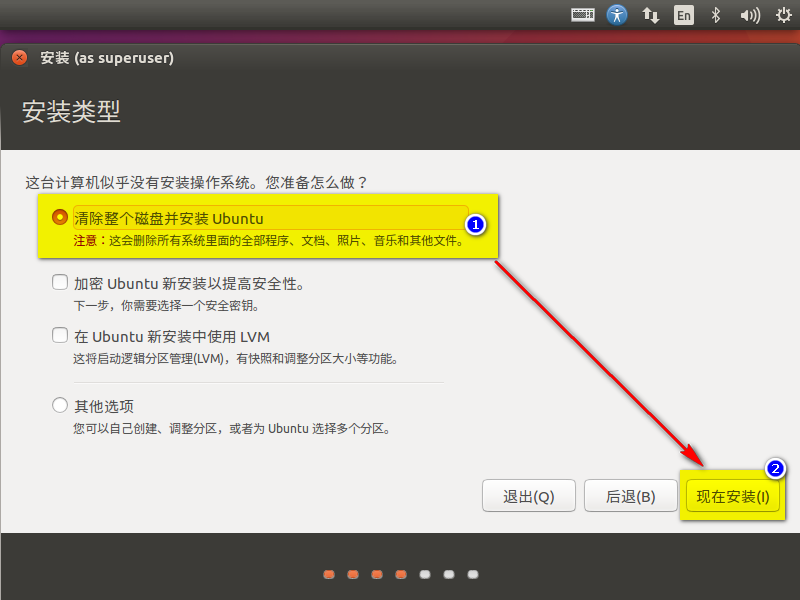This screenshot has width=800, height=600.
Task: Select the 其他选项 radio button
Action: 59,404
